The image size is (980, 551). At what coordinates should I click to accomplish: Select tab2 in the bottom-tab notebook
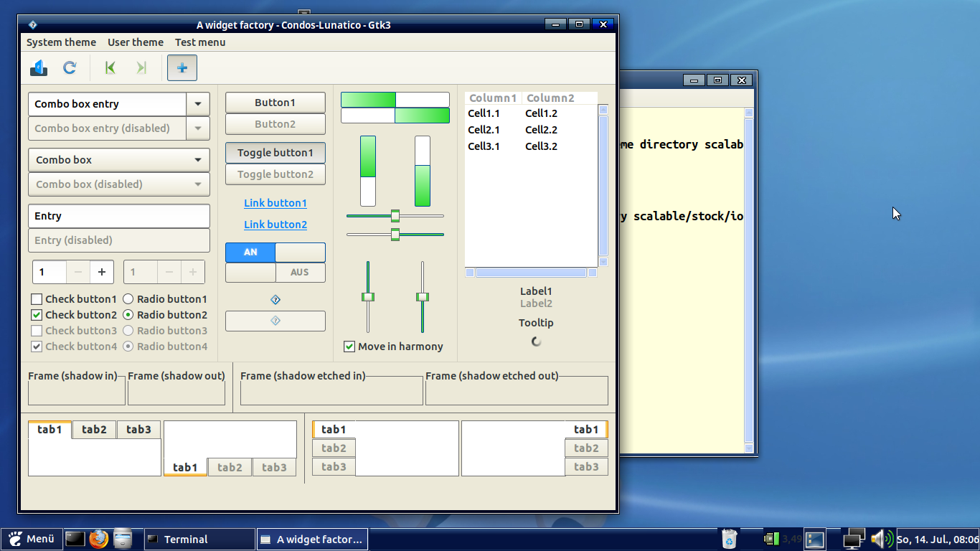230,467
